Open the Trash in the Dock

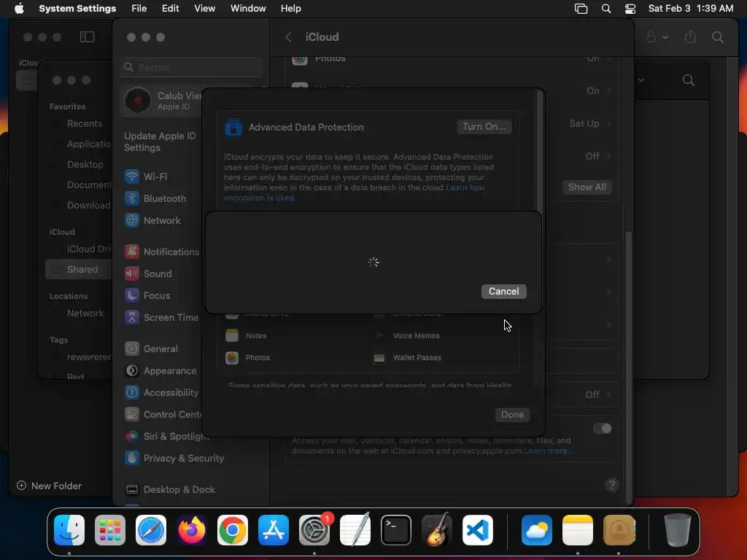click(x=678, y=530)
